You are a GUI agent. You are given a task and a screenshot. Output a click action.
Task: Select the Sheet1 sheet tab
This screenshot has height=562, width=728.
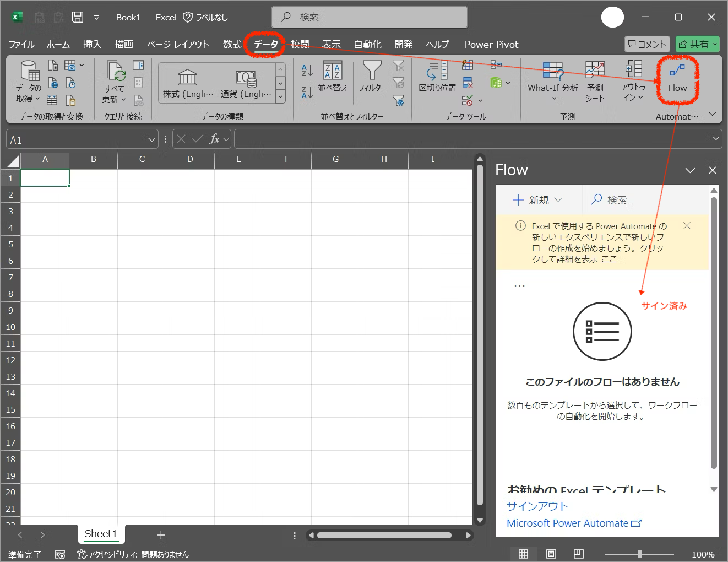click(101, 534)
